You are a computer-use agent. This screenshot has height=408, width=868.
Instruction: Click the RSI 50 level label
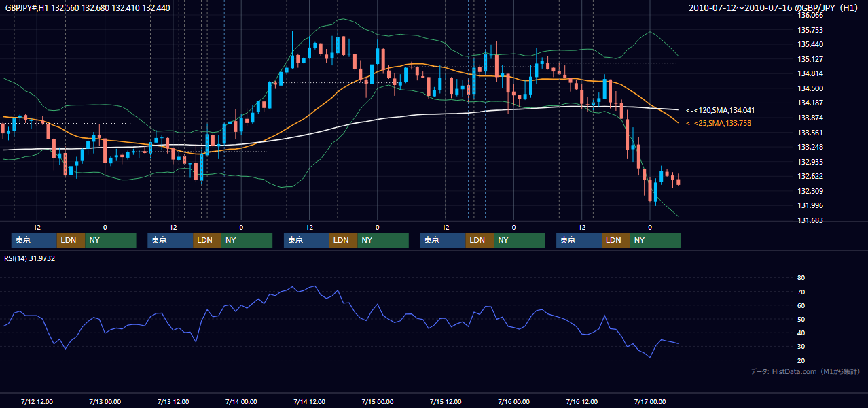click(801, 319)
